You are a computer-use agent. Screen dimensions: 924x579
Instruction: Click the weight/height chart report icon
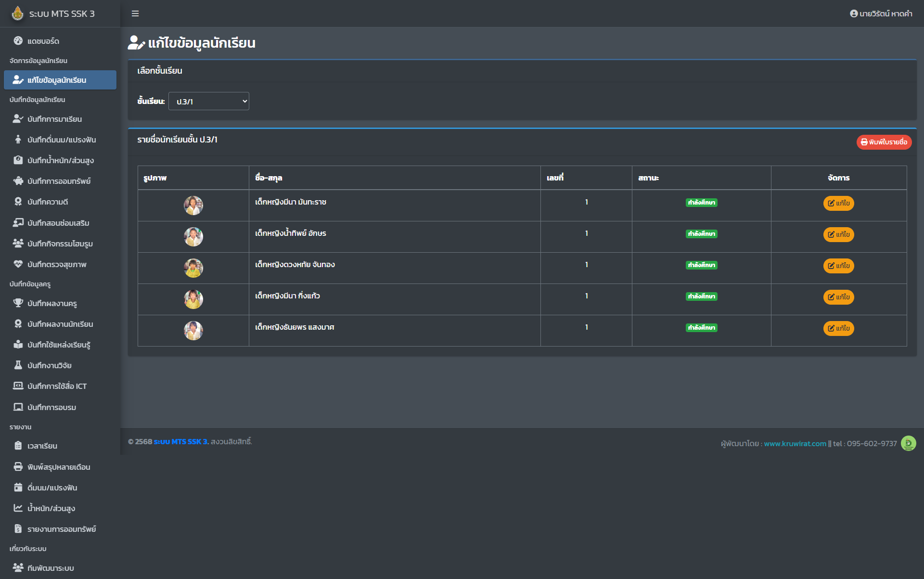[x=18, y=508]
